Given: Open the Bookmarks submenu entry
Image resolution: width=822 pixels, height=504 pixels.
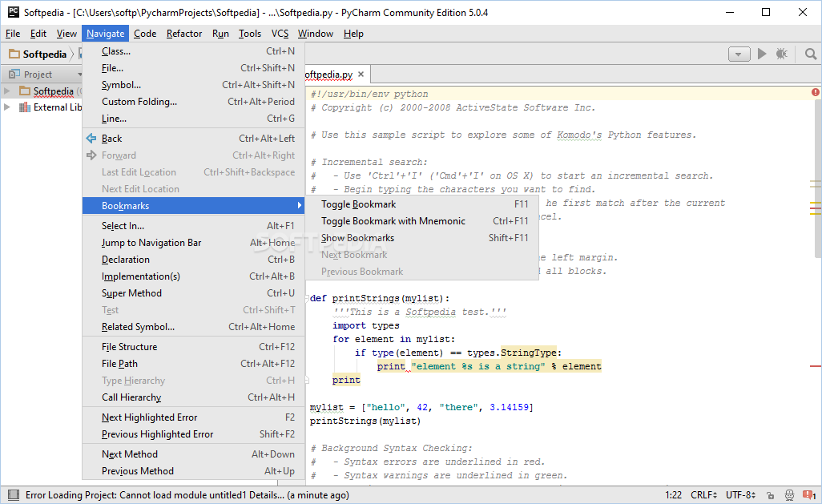Looking at the screenshot, I should pyautogui.click(x=193, y=206).
